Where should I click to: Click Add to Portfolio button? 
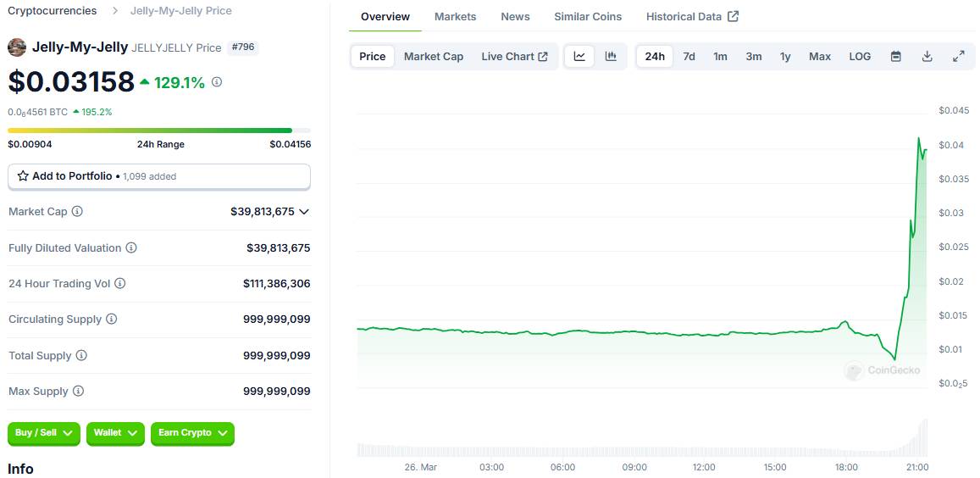[158, 176]
